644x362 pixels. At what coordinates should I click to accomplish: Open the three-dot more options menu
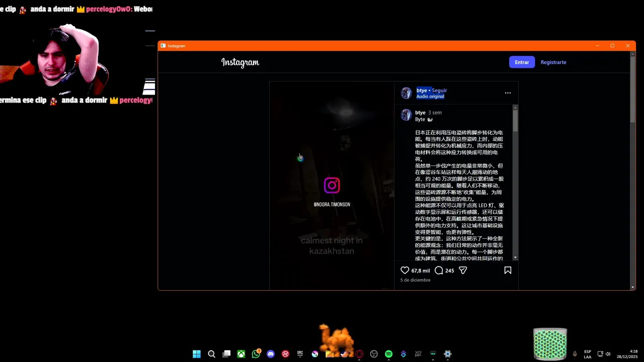508,93
